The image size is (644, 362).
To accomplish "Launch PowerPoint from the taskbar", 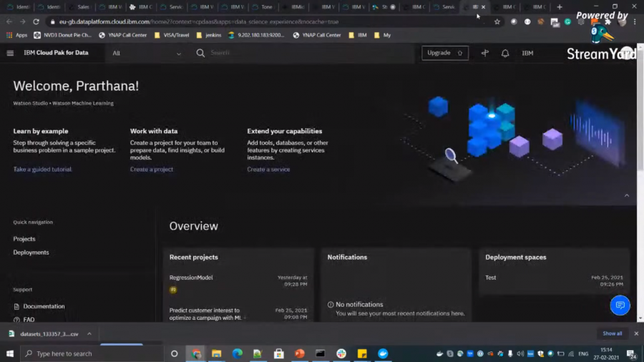I will coord(300,353).
